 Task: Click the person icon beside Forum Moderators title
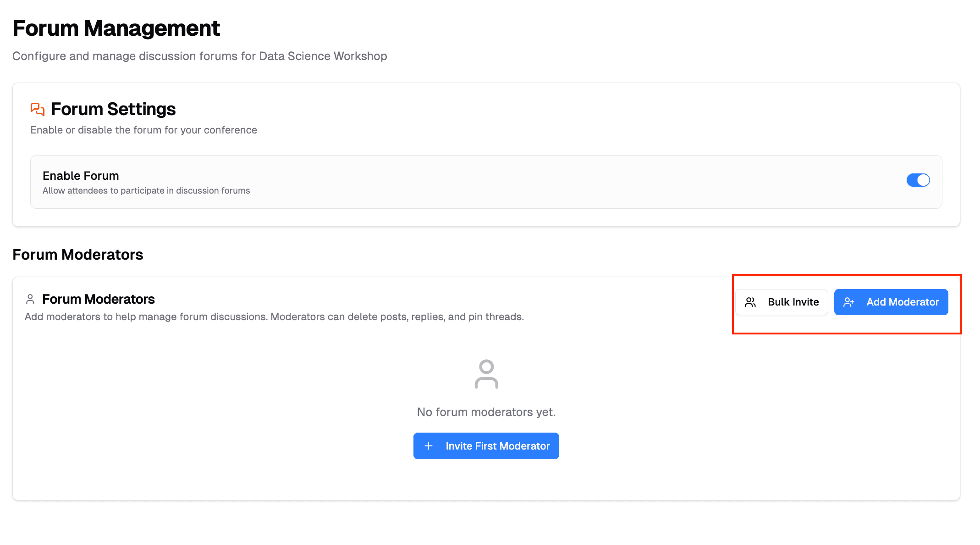click(x=30, y=299)
